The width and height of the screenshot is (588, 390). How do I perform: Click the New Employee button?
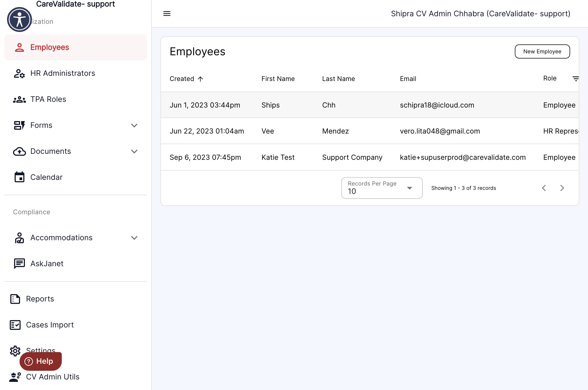coord(542,51)
